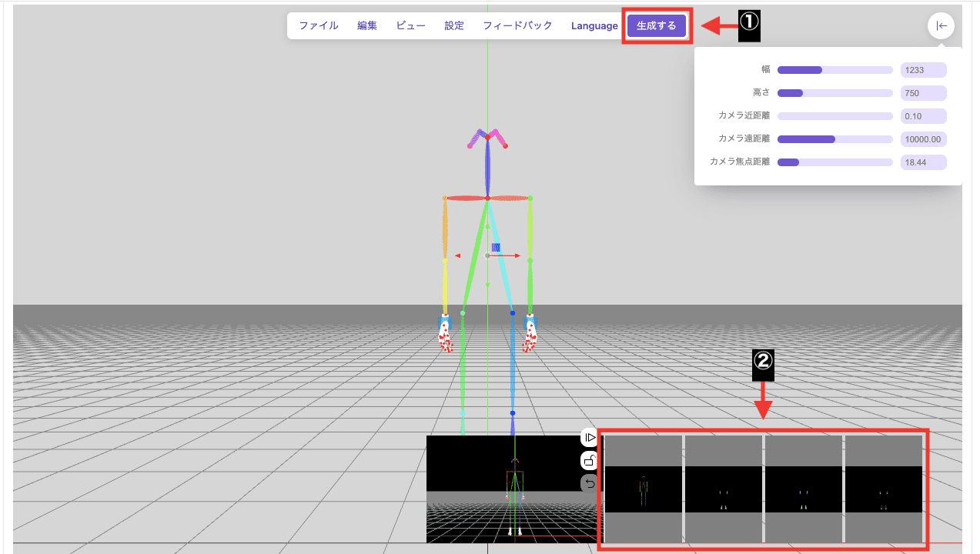Adjust the カメラ焦点距離 slider

click(835, 162)
